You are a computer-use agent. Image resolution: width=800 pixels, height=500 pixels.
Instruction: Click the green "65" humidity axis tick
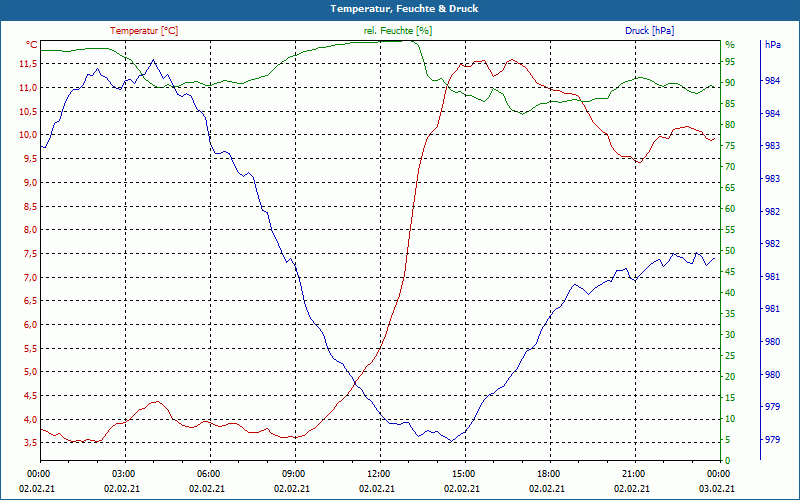[x=730, y=188]
